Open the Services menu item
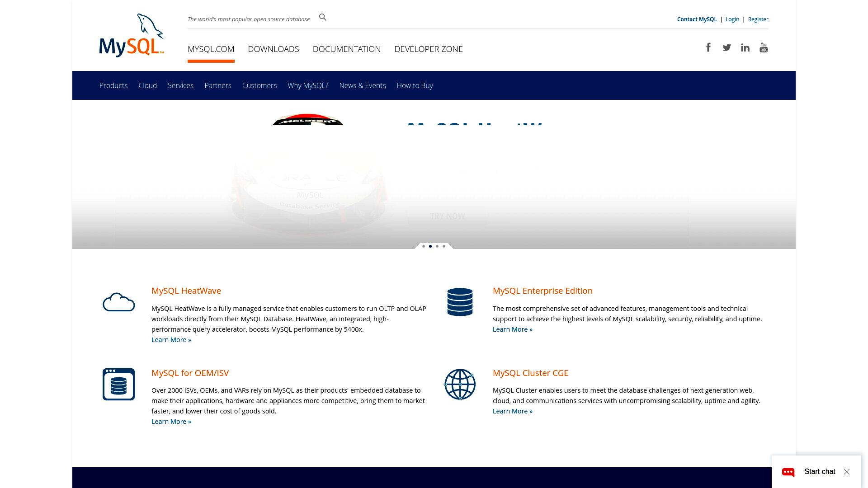The width and height of the screenshot is (868, 488). point(180,85)
